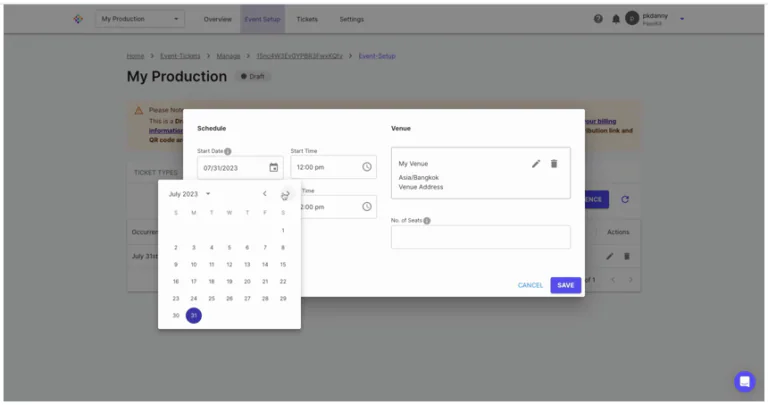Click the calendar icon in Start Date field
The height and width of the screenshot is (405, 768).
coord(274,167)
